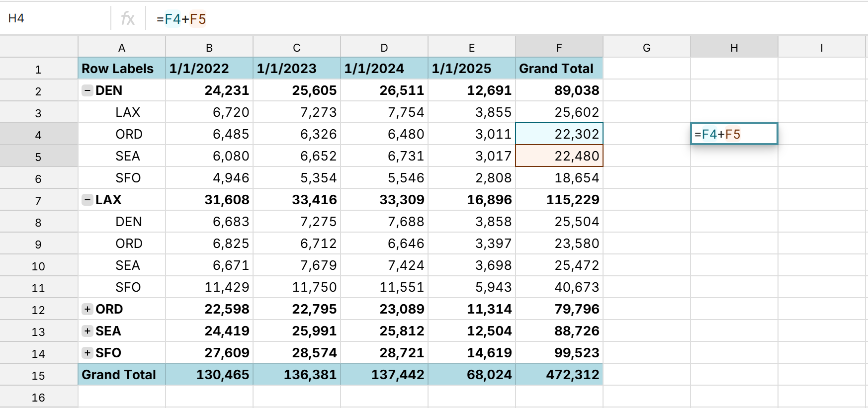This screenshot has width=868, height=408.
Task: Select column F header
Action: click(x=559, y=48)
